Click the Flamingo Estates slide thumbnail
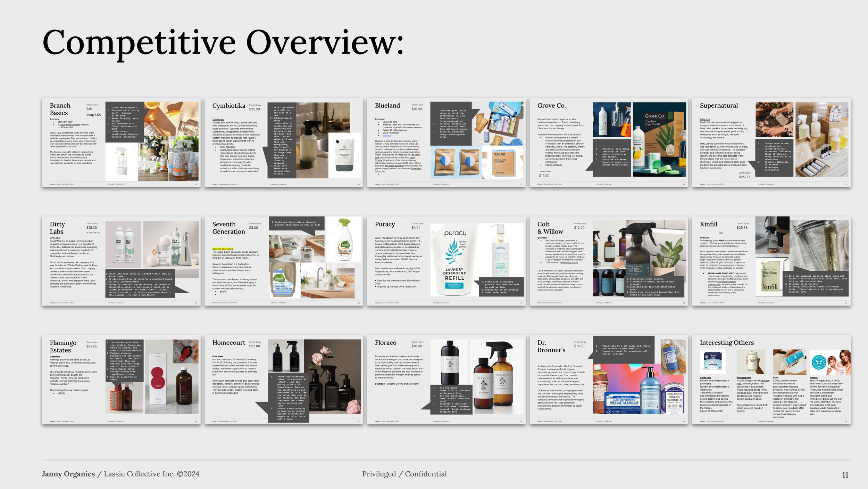 pos(121,380)
